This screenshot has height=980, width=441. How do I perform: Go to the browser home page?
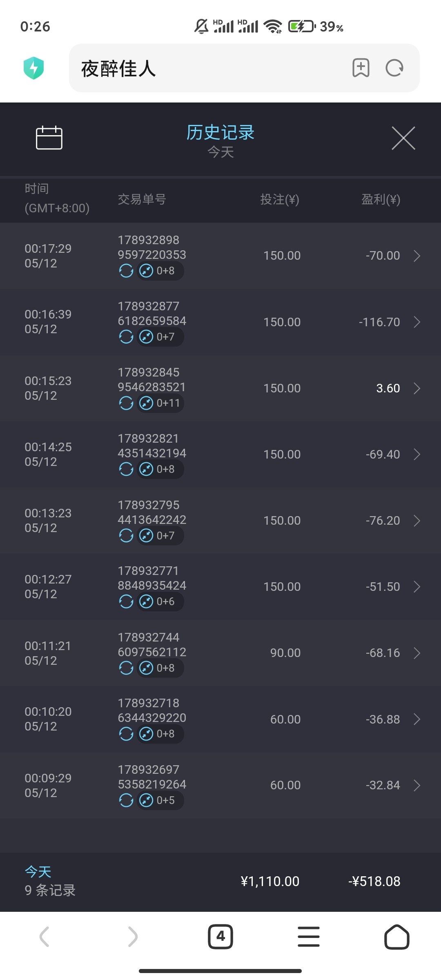(x=396, y=936)
